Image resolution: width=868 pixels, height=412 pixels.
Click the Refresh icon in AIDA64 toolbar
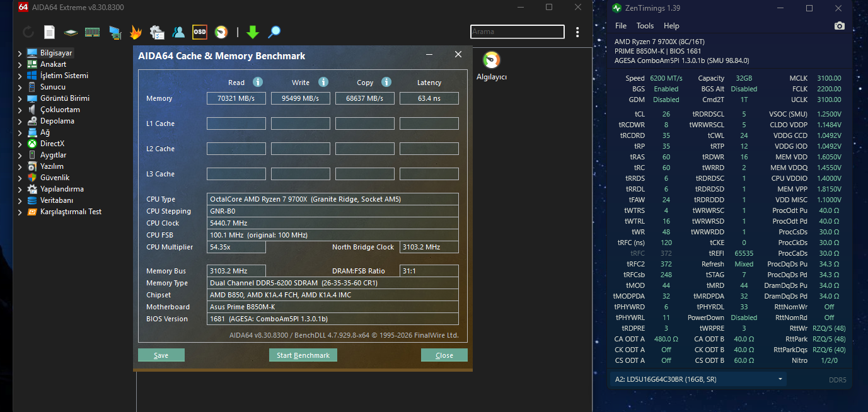(28, 32)
